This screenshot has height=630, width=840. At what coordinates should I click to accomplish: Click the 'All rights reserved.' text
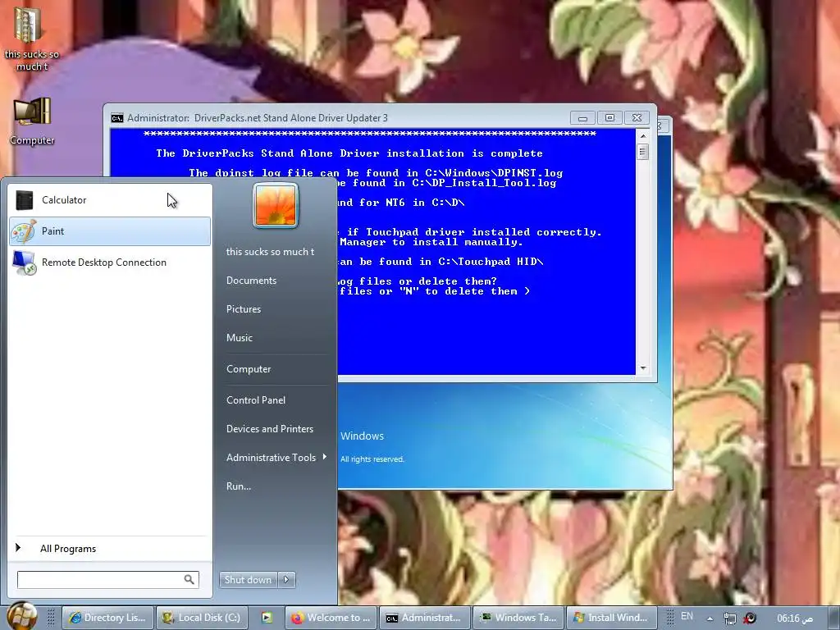pyautogui.click(x=372, y=459)
